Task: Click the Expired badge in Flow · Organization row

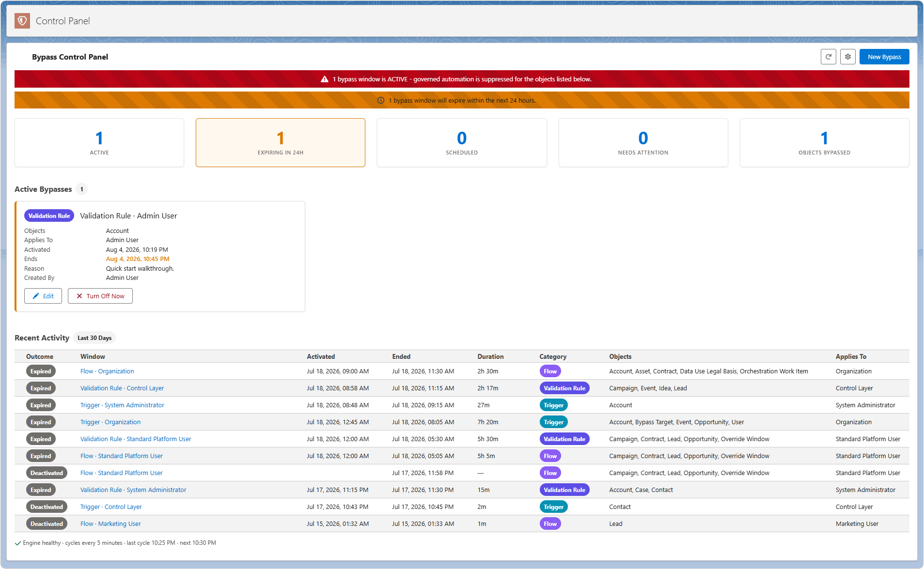Action: 41,371
